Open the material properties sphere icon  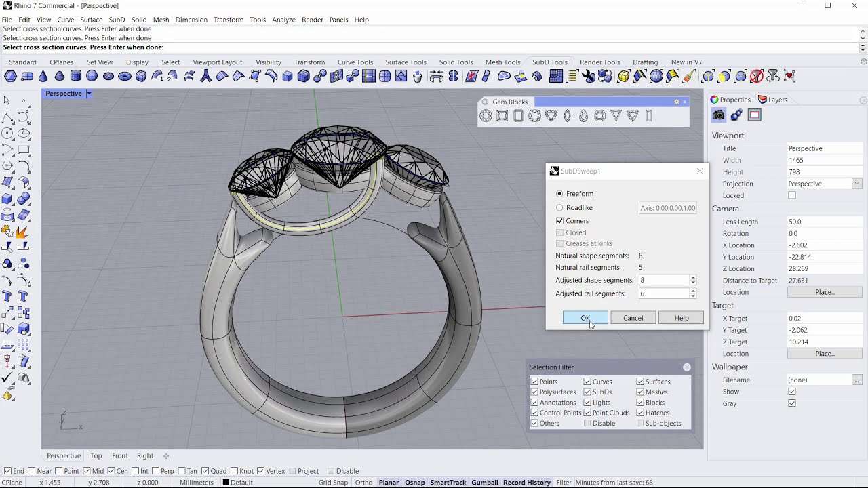click(x=736, y=115)
